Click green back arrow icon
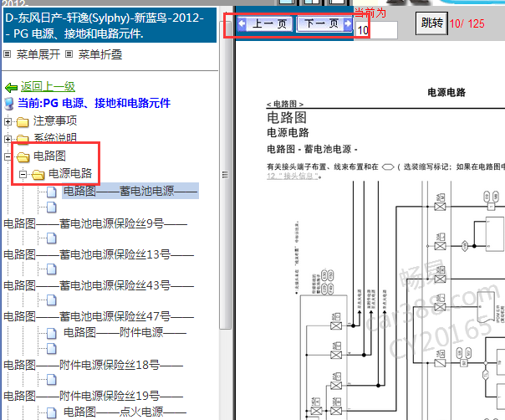The width and height of the screenshot is (505, 420). [11, 87]
